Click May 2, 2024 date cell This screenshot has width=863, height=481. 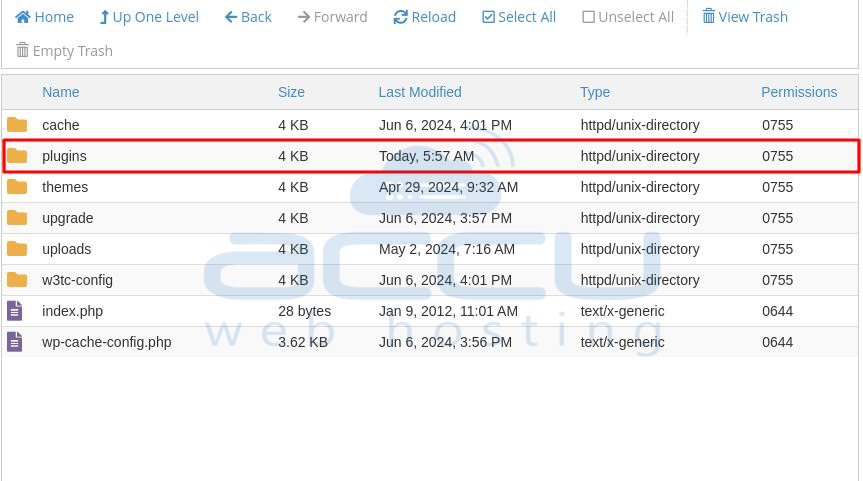pyautogui.click(x=447, y=249)
